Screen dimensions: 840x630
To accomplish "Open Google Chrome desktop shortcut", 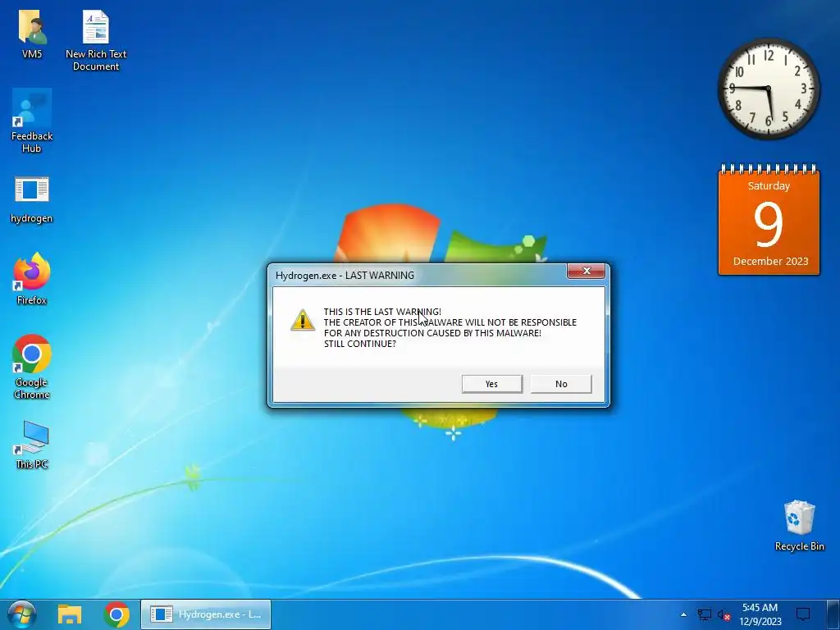I will point(32,367).
